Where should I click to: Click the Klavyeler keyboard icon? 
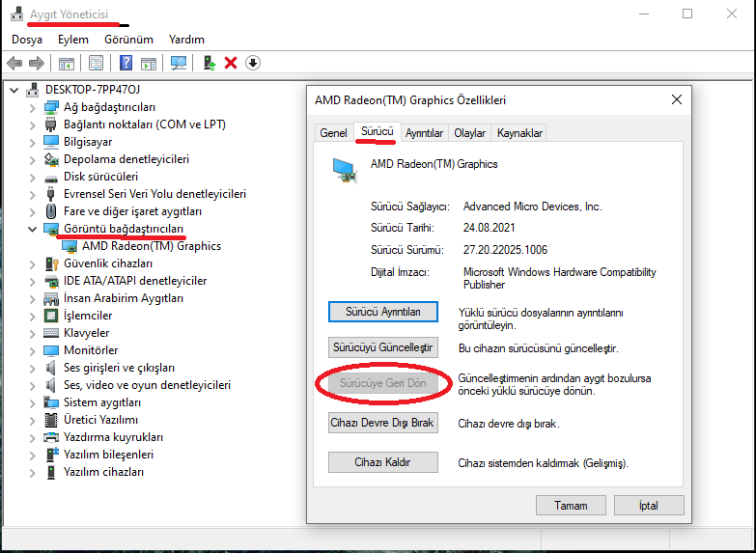[x=51, y=333]
